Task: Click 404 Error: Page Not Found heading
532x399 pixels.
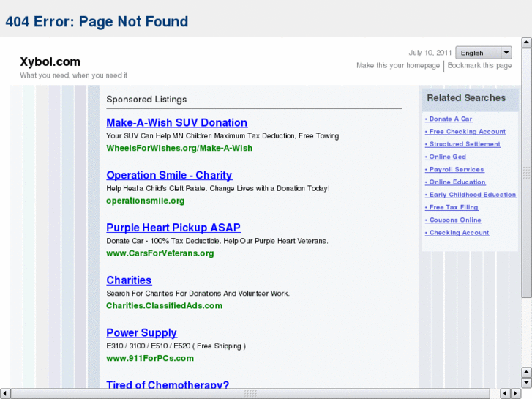Action: click(x=97, y=21)
